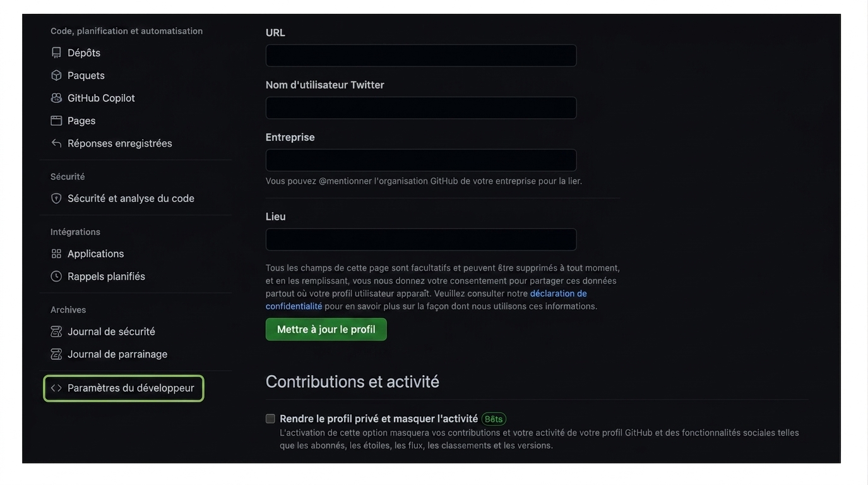This screenshot has height=485, width=868.
Task: Select the Rappels planifiés clock icon
Action: click(56, 276)
